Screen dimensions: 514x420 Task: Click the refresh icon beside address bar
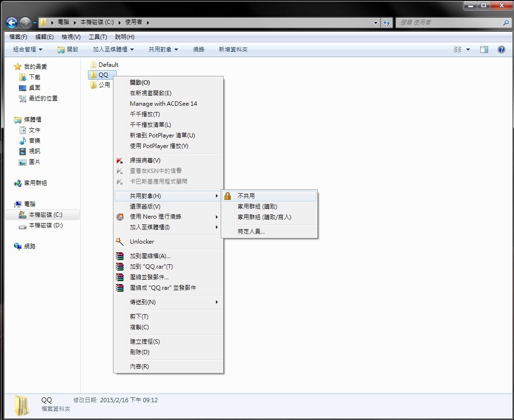coord(387,23)
